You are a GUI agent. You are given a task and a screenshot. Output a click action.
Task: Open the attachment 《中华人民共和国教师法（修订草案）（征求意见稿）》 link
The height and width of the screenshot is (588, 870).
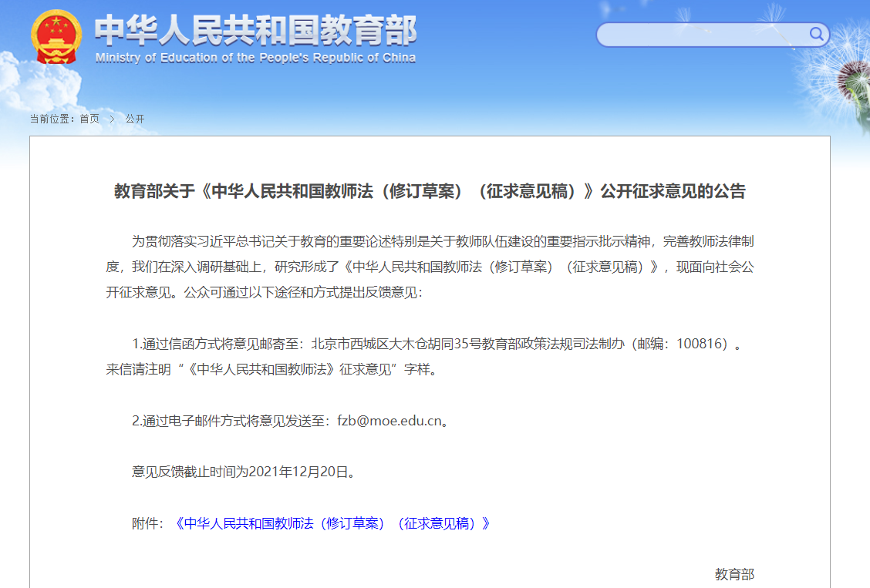tap(332, 523)
